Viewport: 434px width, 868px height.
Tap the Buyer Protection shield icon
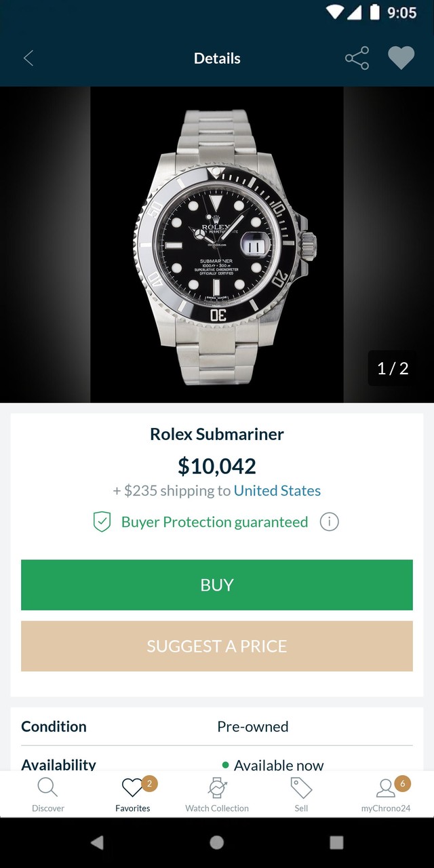102,522
